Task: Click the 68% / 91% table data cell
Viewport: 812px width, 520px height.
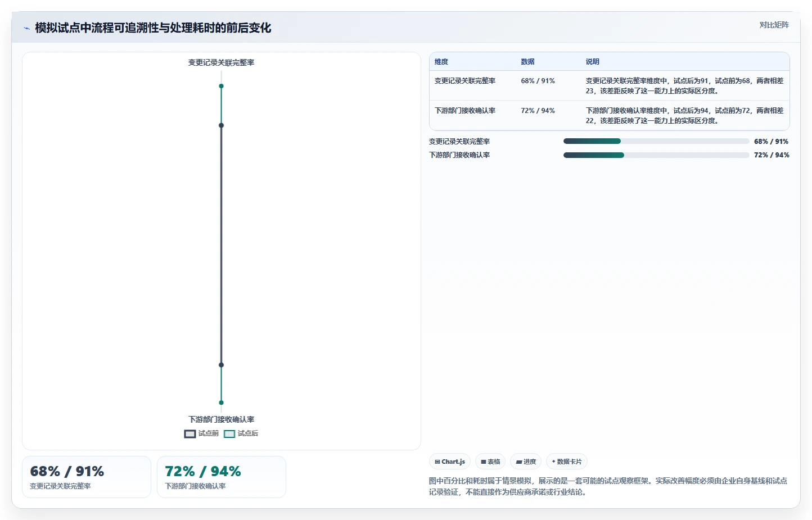Action: coord(538,81)
